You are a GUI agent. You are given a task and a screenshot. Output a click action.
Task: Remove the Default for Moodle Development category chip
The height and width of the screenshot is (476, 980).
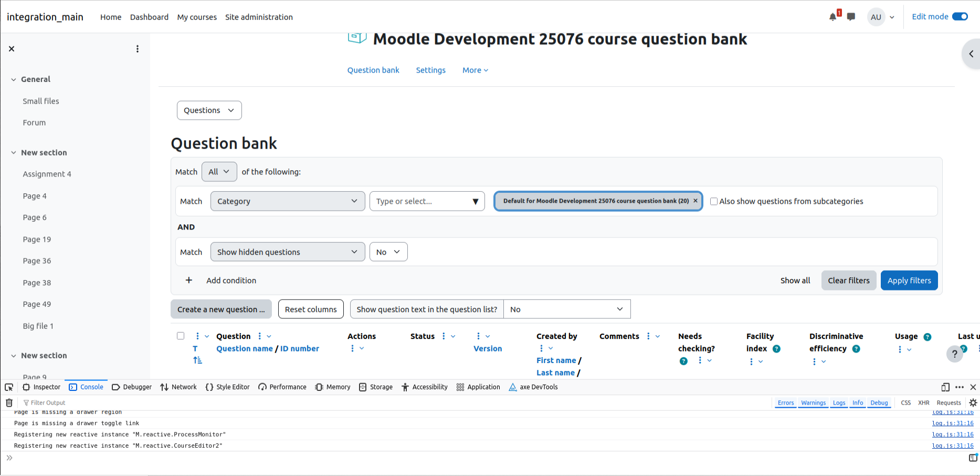coord(696,201)
